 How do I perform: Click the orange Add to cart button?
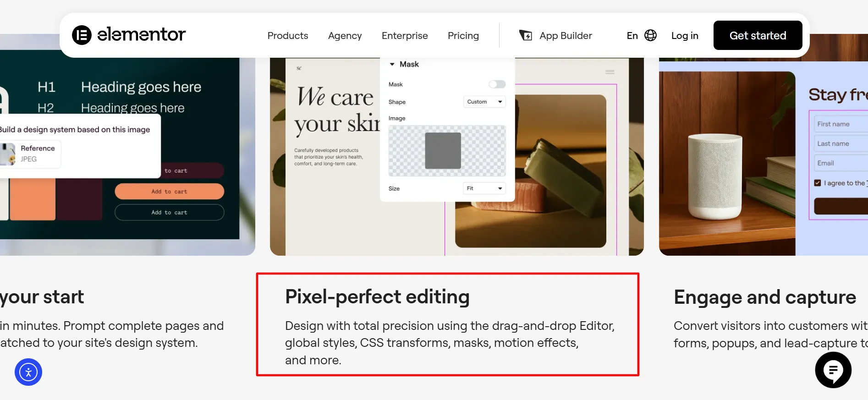click(170, 192)
